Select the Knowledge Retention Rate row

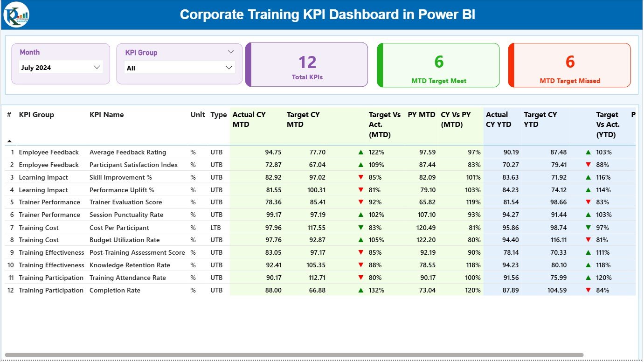click(130, 265)
